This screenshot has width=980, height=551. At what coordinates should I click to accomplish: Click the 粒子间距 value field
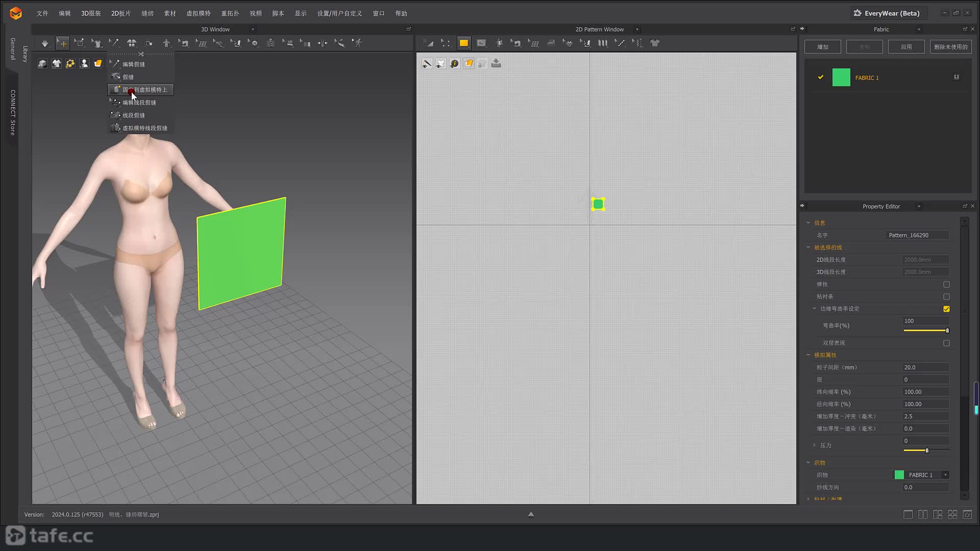(x=925, y=367)
